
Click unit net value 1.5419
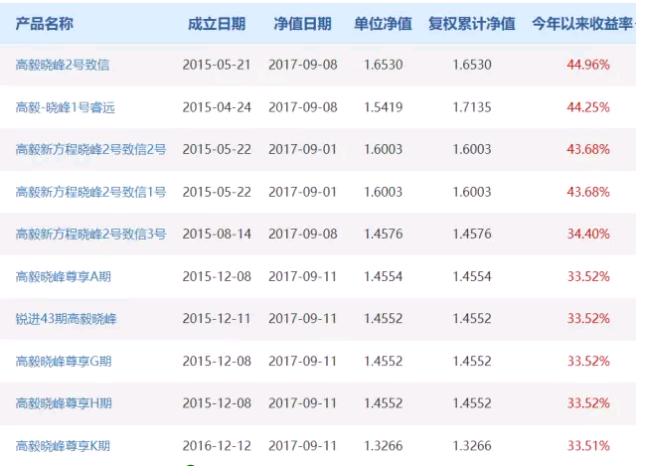(x=383, y=107)
